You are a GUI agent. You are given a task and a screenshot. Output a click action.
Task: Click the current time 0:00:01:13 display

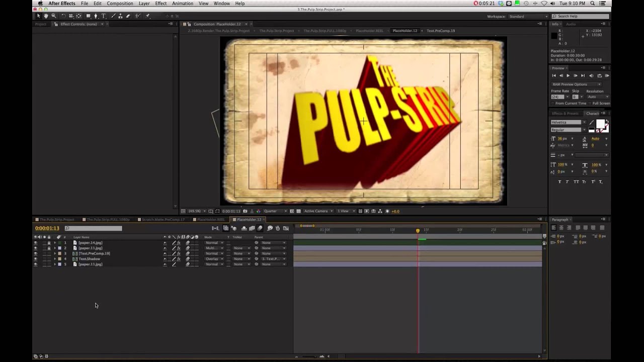(47, 228)
